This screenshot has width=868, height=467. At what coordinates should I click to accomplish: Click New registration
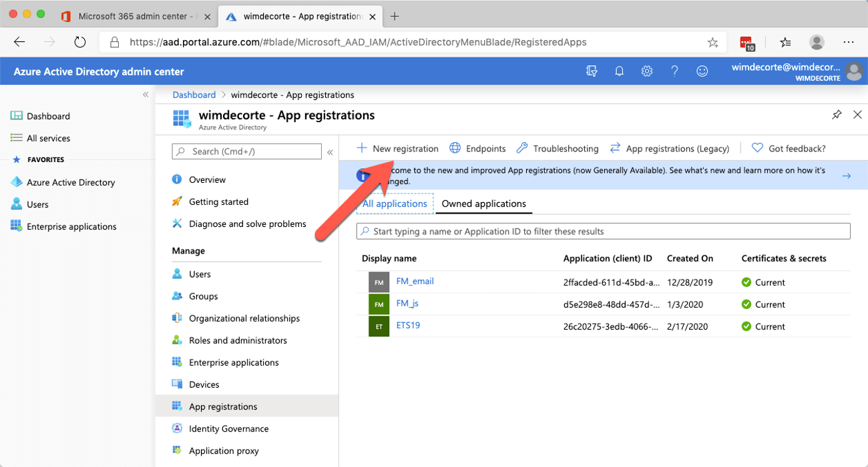coord(397,148)
